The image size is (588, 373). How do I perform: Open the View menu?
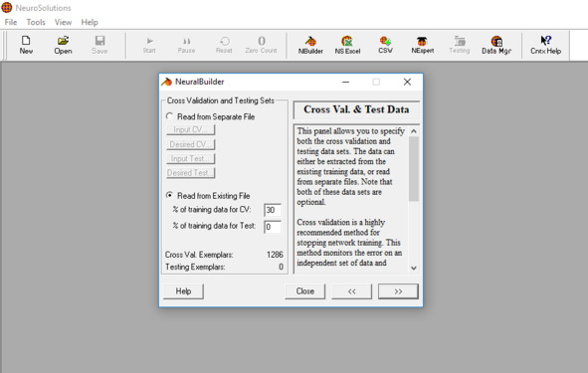(63, 22)
